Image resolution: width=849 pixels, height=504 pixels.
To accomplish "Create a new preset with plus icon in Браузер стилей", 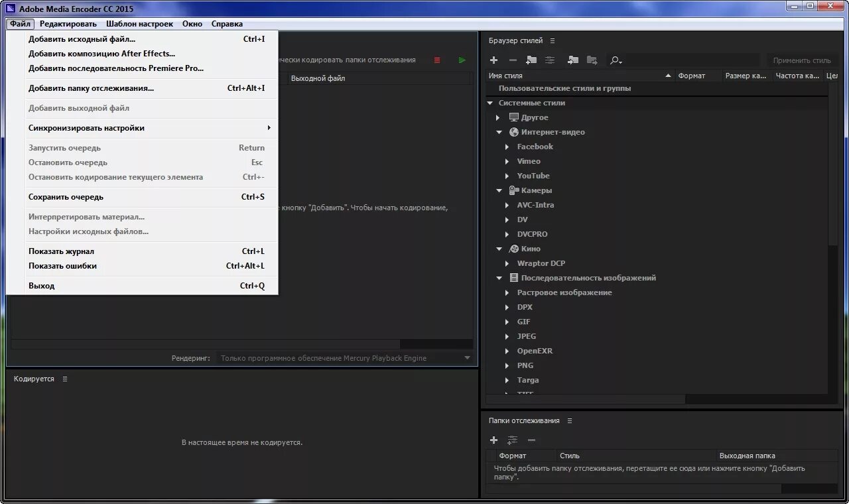I will pyautogui.click(x=493, y=60).
